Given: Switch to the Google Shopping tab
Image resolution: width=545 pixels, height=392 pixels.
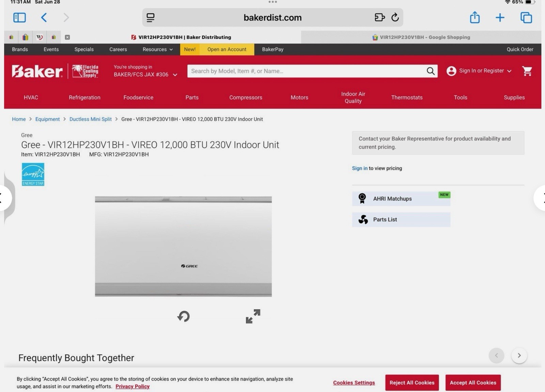Looking at the screenshot, I should point(421,37).
